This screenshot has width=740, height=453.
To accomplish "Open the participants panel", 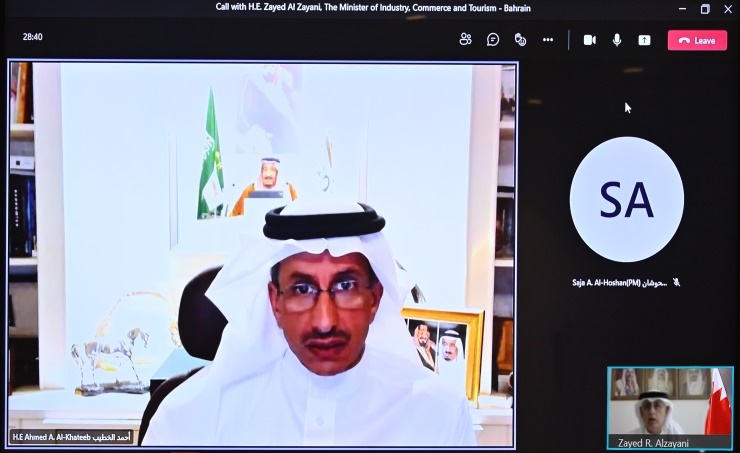I will pos(465,40).
